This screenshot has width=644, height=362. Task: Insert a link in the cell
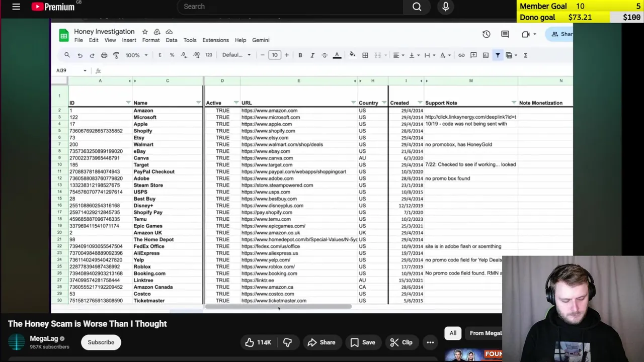pos(461,55)
